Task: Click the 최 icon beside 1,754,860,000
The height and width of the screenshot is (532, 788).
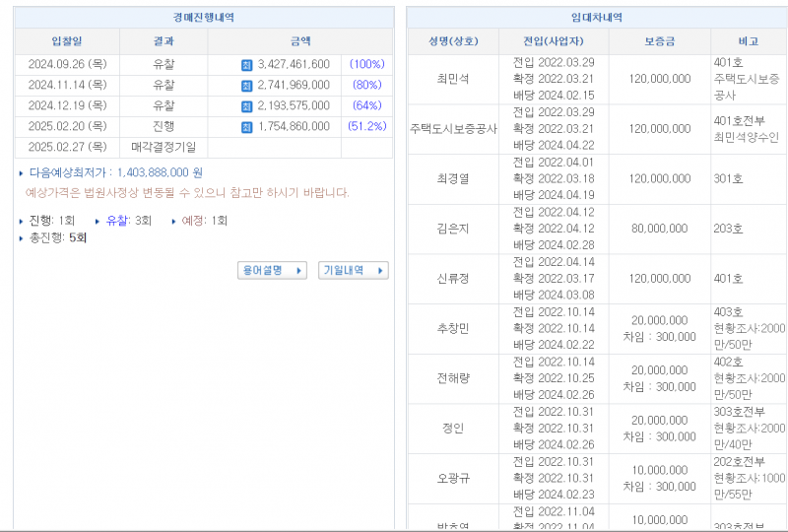Action: [x=247, y=127]
